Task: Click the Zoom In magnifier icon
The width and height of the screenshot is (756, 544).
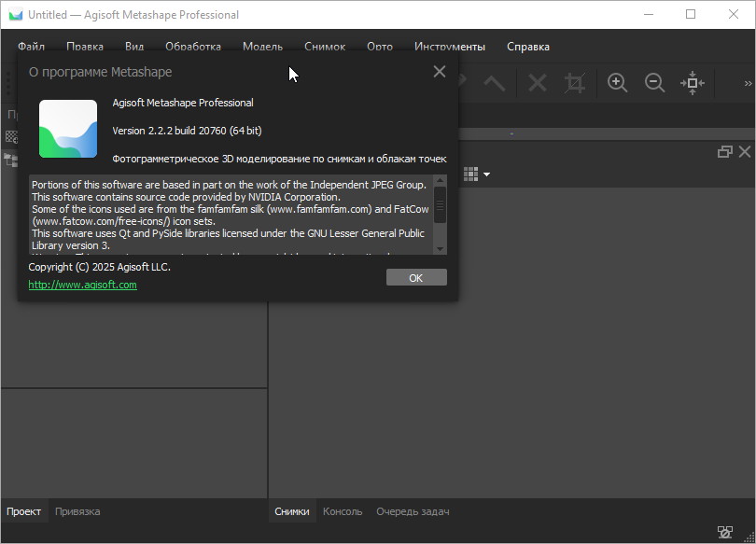Action: pyautogui.click(x=617, y=83)
